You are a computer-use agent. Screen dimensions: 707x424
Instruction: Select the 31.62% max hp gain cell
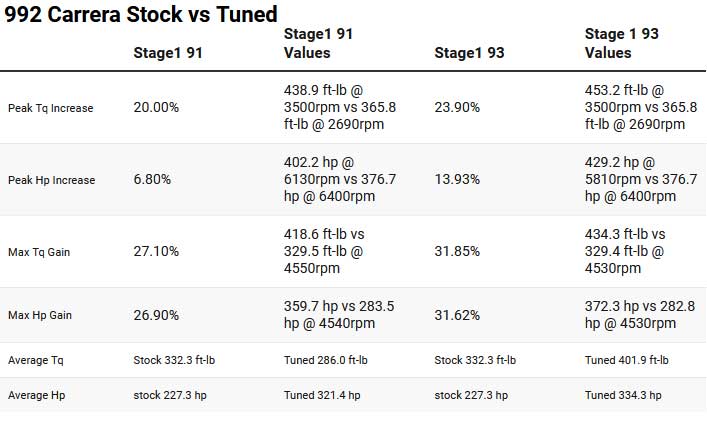pos(457,315)
